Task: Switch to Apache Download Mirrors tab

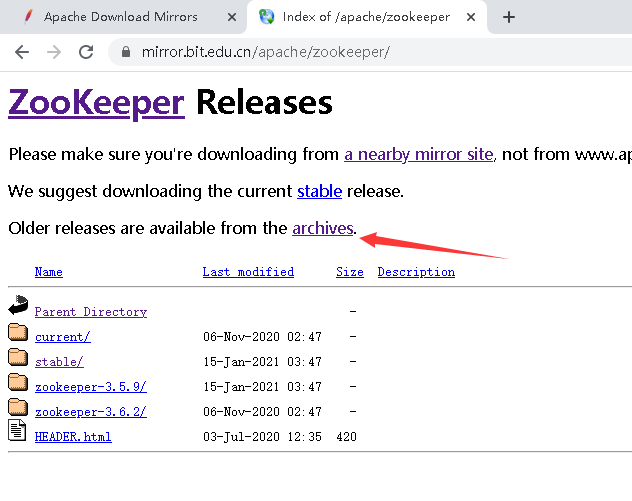Action: click(x=123, y=17)
